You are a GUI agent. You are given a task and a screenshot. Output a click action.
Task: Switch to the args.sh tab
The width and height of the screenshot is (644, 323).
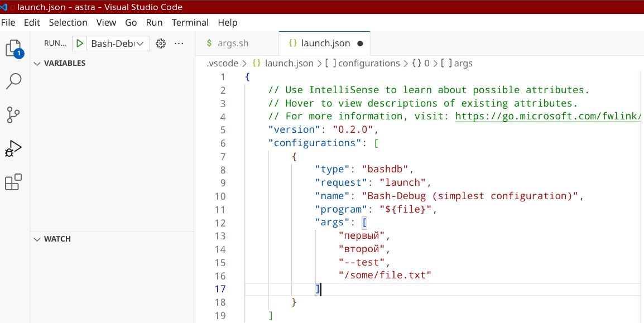(237, 43)
